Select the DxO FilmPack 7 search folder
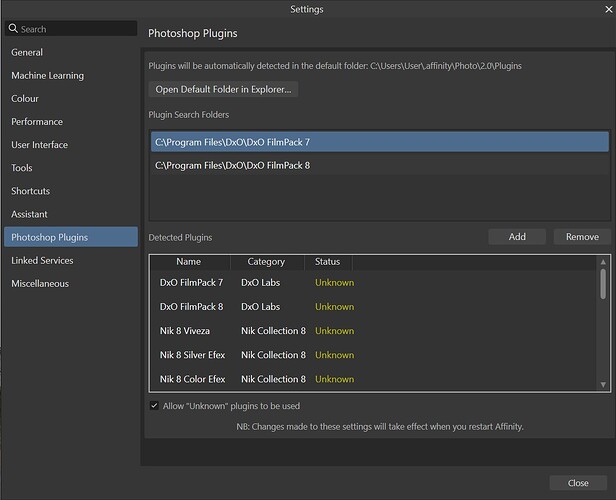Image resolution: width=616 pixels, height=500 pixels. pyautogui.click(x=380, y=142)
